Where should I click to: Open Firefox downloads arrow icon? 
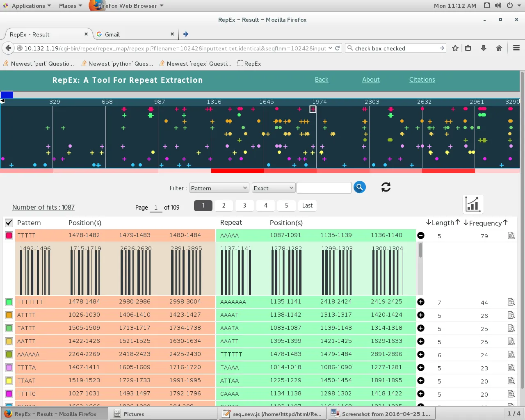pos(484,48)
